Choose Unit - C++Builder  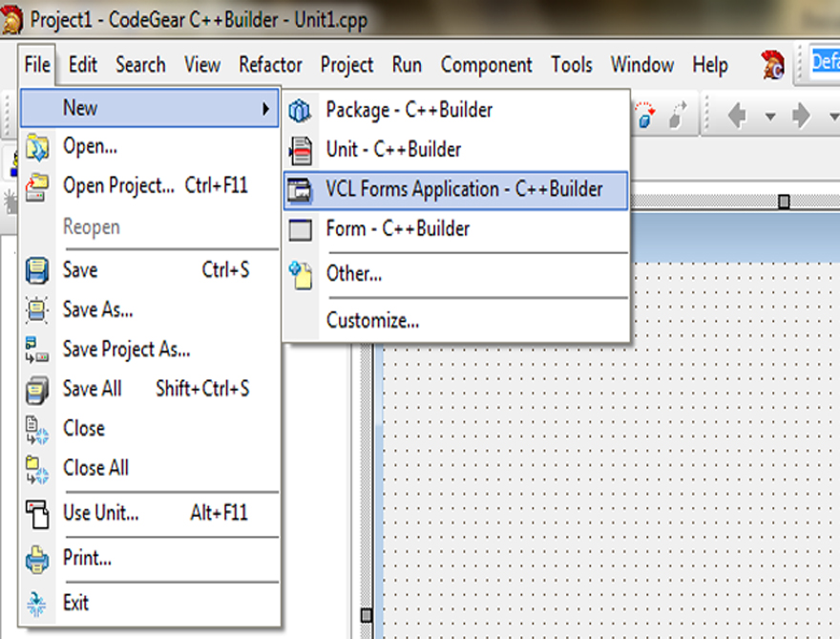456,150
